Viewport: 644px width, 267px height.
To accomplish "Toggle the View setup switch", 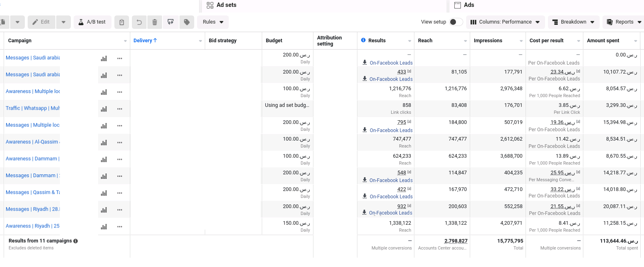I will [456, 22].
